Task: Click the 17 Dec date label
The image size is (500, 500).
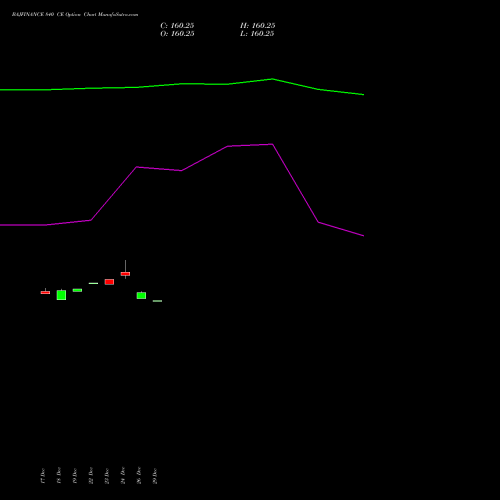Action: pyautogui.click(x=43, y=476)
